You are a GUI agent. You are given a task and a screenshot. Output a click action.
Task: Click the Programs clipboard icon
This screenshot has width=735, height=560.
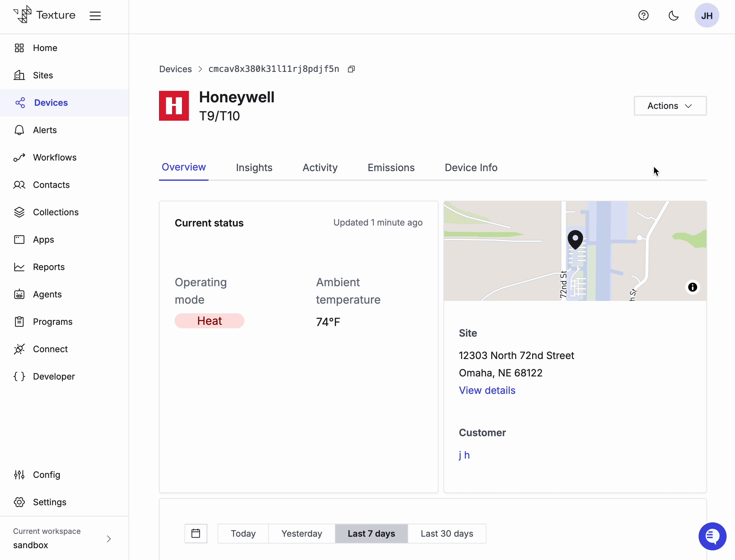[19, 322]
